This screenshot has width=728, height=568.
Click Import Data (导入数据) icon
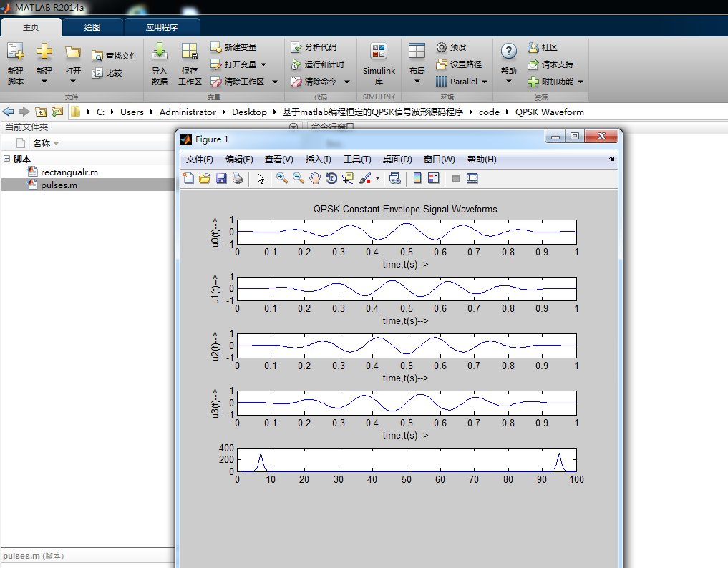159,51
